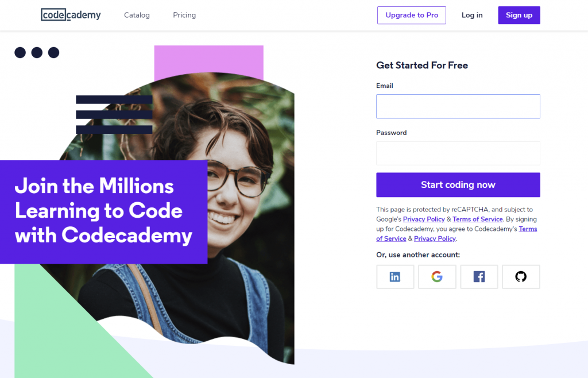Image resolution: width=588 pixels, height=378 pixels.
Task: Focus the Password input field
Action: pyautogui.click(x=458, y=153)
